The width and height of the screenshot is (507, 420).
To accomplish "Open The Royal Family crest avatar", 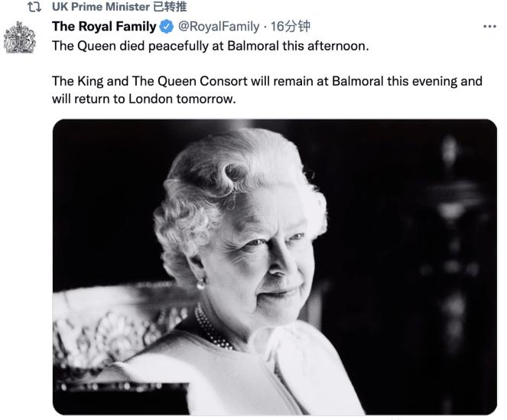I will click(x=21, y=38).
